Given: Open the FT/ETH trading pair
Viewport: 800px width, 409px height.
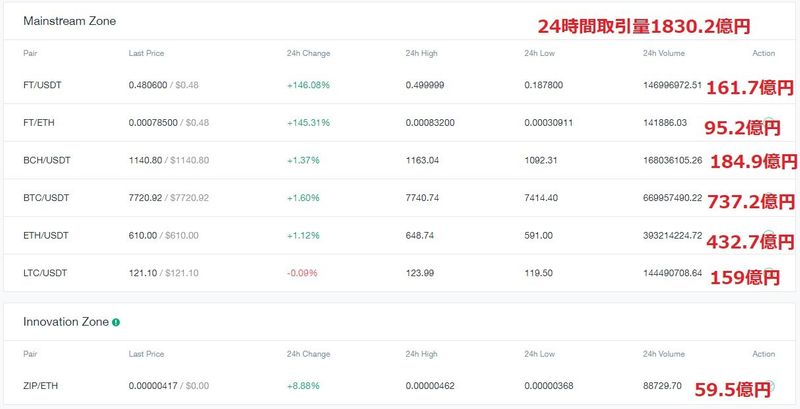Looking at the screenshot, I should click(x=40, y=122).
